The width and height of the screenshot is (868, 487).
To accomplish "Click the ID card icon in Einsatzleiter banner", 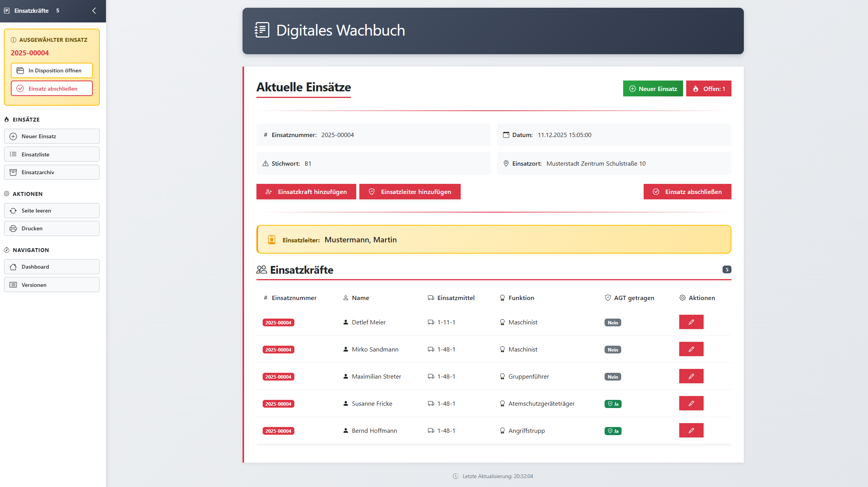I will coord(272,239).
